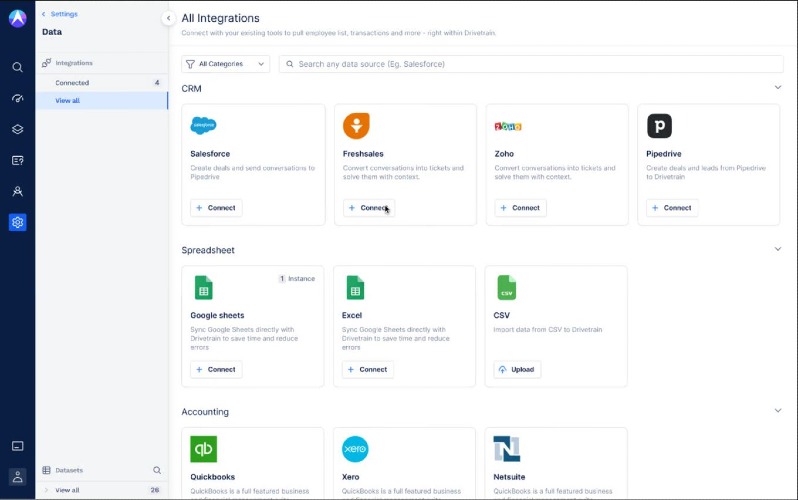The image size is (798, 500).
Task: Click the Google sheets card title
Action: click(x=217, y=316)
